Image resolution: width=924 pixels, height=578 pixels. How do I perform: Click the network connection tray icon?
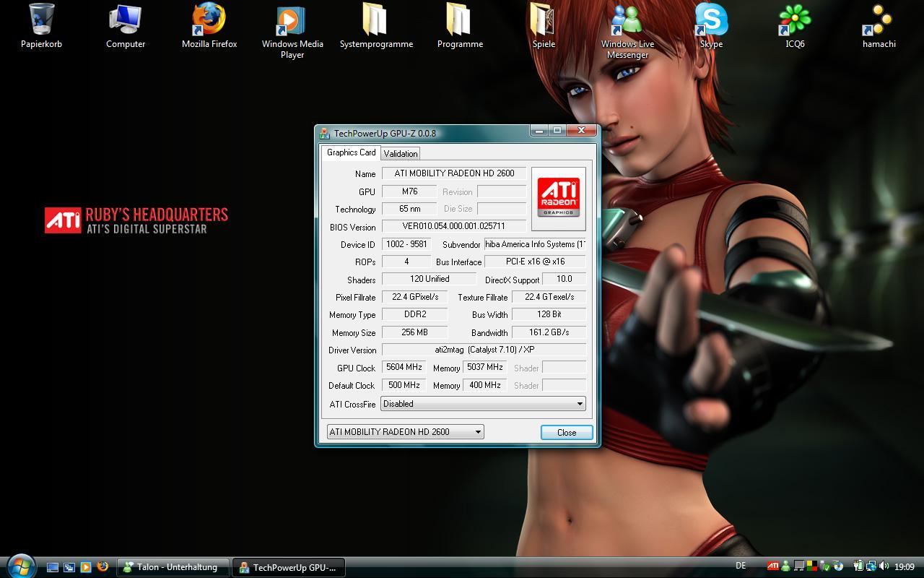point(871,566)
